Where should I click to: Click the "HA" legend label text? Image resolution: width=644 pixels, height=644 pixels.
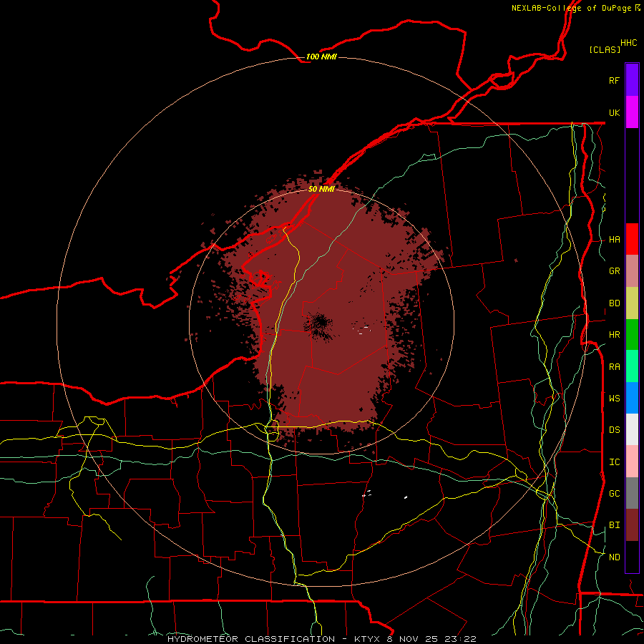coord(615,240)
